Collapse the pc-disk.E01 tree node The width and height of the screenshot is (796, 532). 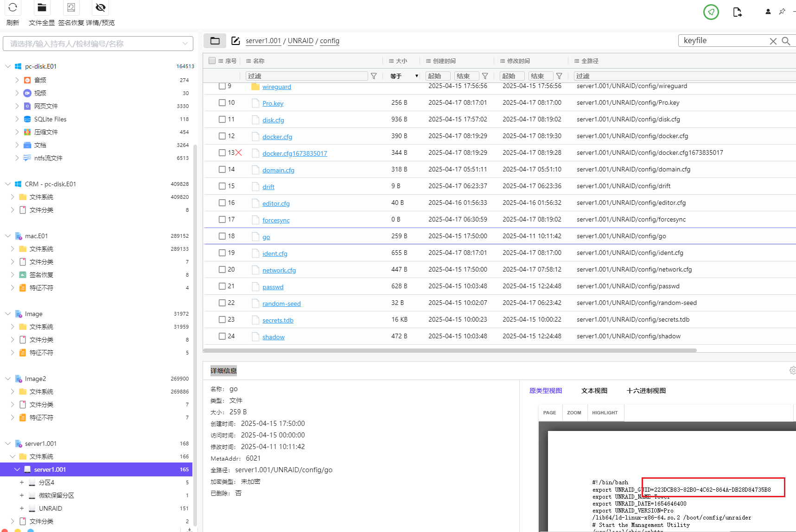click(8, 66)
